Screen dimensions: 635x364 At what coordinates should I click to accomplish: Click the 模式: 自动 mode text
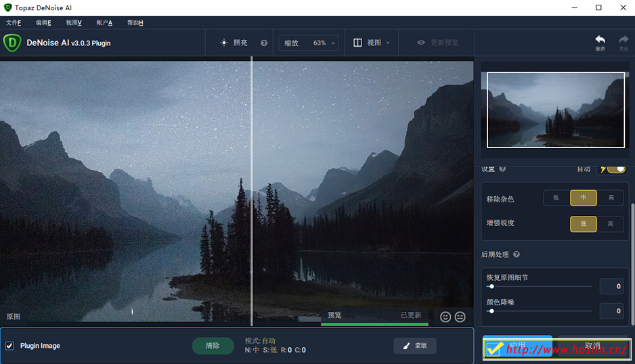click(260, 340)
